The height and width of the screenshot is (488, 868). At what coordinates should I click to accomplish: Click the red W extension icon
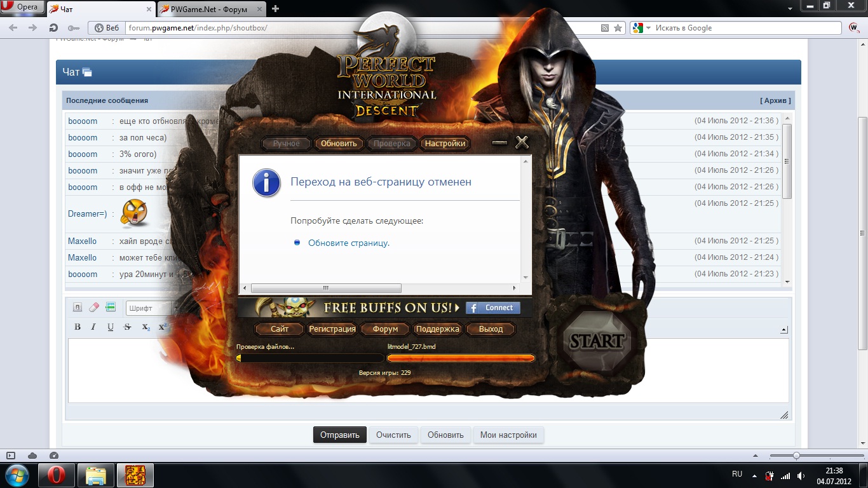click(x=854, y=28)
